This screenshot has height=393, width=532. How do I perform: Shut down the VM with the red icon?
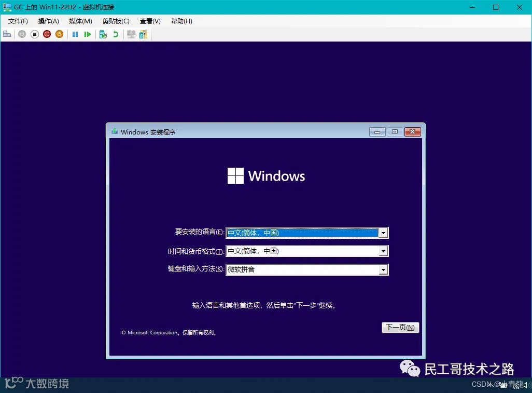(47, 34)
